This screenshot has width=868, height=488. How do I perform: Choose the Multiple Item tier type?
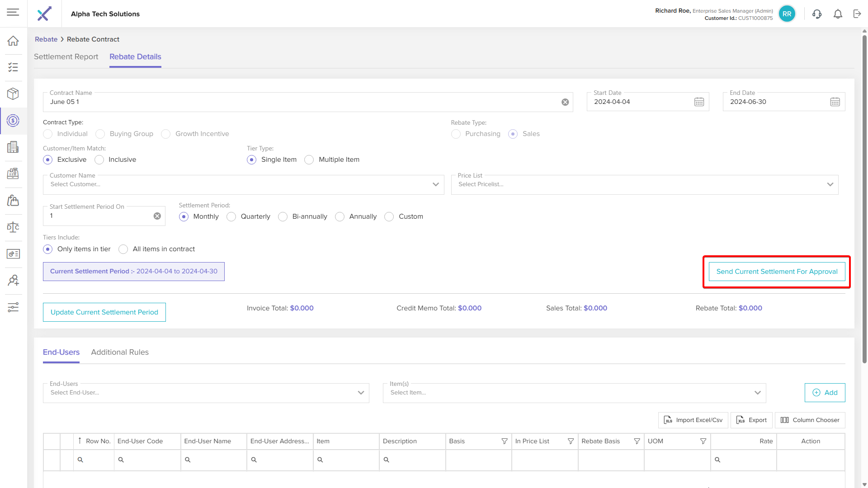coord(309,160)
